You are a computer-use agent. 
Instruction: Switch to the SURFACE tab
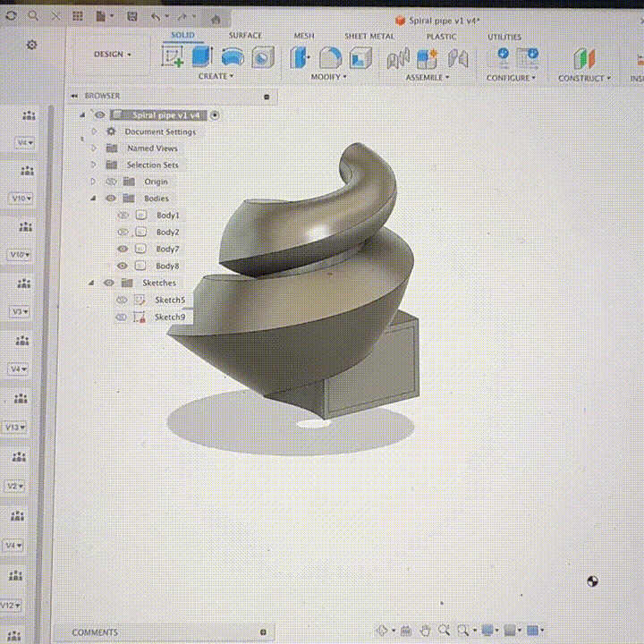[245, 36]
